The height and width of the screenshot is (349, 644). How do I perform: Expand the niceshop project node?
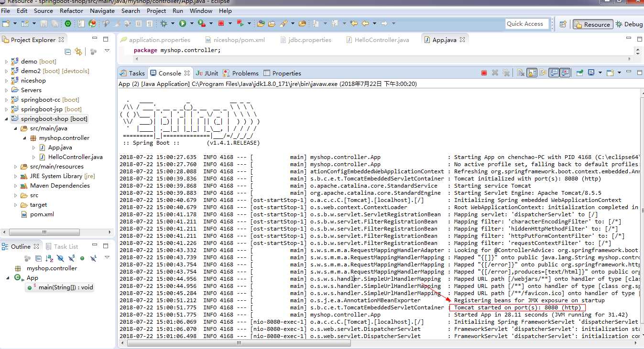pos(6,81)
